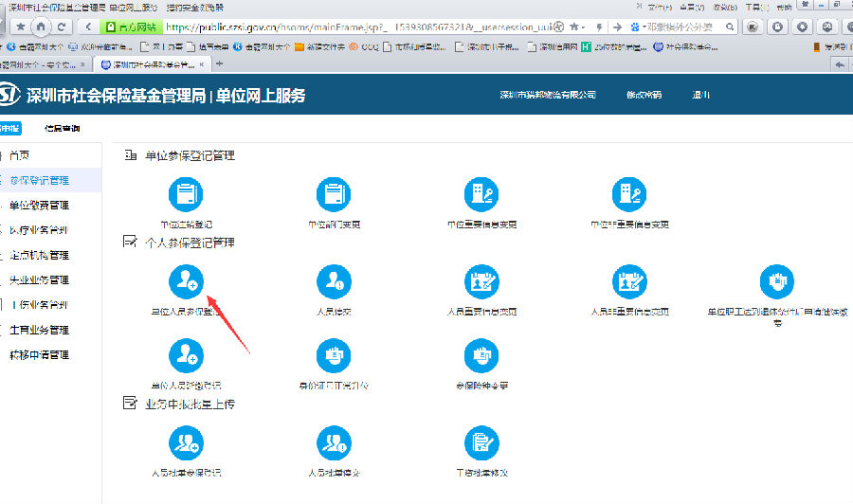Select 人员非重要信息变更 icon
This screenshot has width=853, height=504.
[x=629, y=279]
